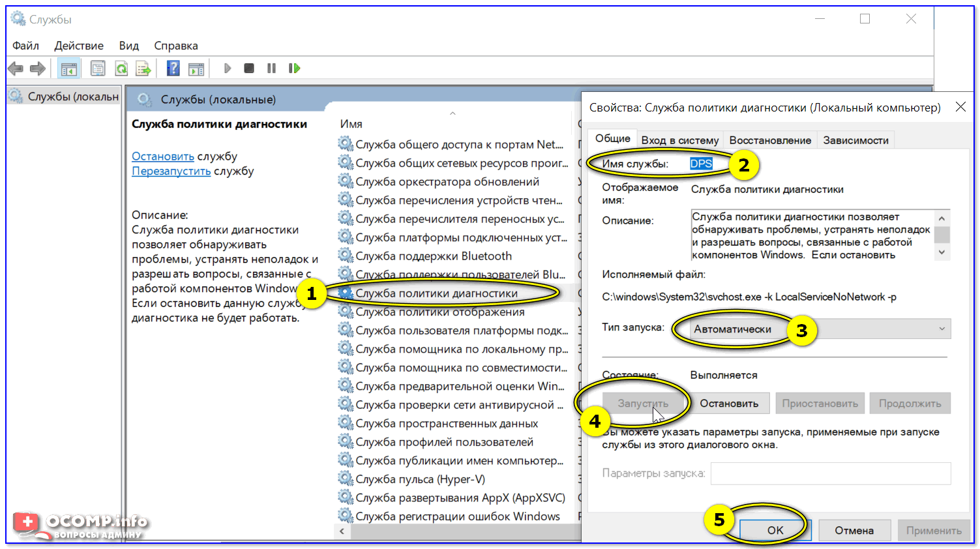Click the Stop Service square icon

249,68
